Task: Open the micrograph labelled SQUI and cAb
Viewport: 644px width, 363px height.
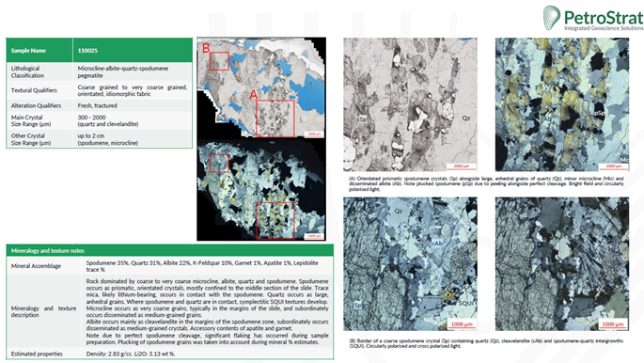Action: (x=410, y=263)
